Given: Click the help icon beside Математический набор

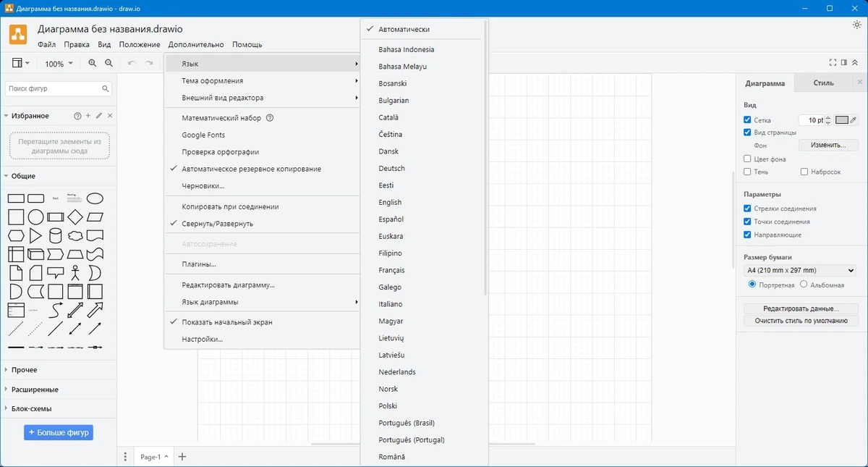Looking at the screenshot, I should [270, 118].
